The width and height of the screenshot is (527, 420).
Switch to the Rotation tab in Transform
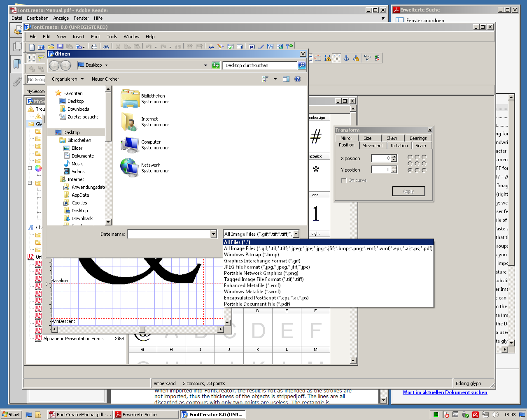pyautogui.click(x=399, y=146)
